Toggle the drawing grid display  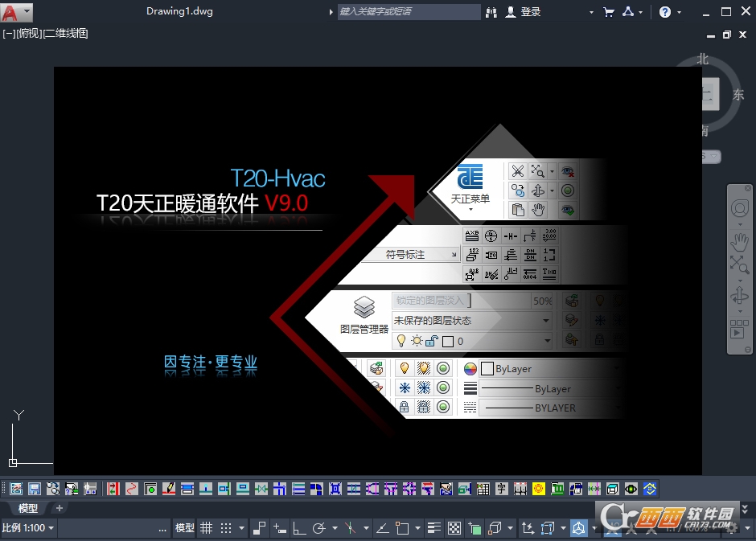(207, 528)
